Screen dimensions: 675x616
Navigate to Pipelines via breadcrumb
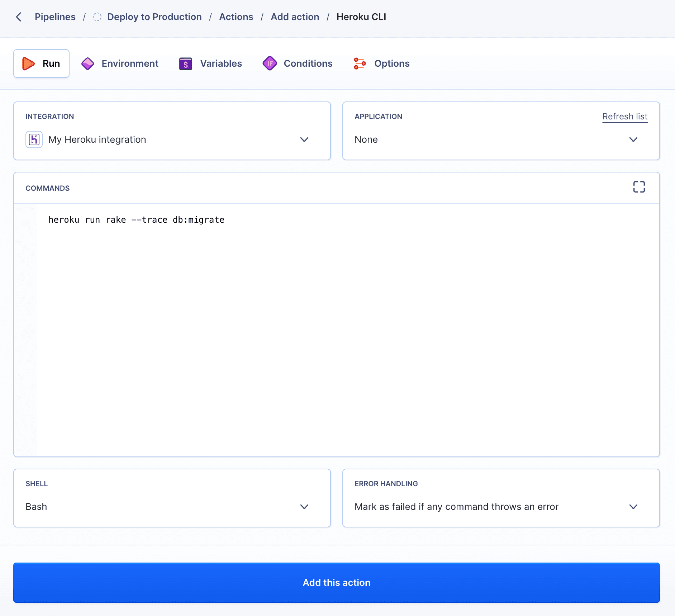pos(55,17)
